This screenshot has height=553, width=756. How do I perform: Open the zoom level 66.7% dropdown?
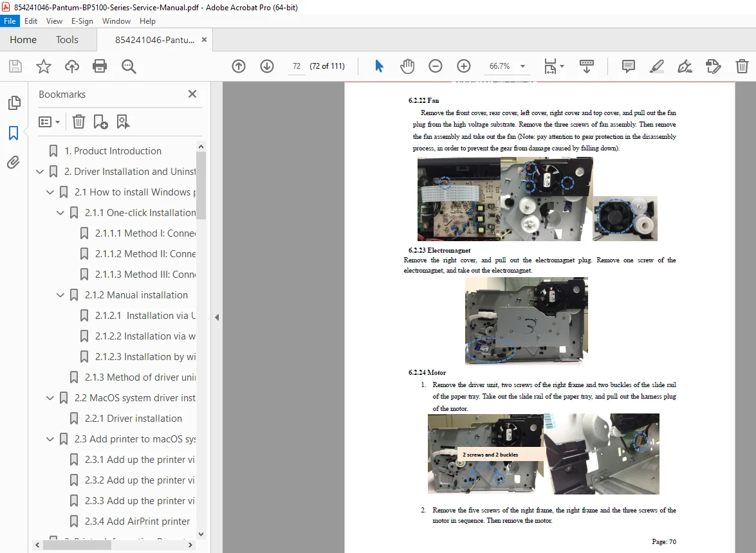pos(522,66)
